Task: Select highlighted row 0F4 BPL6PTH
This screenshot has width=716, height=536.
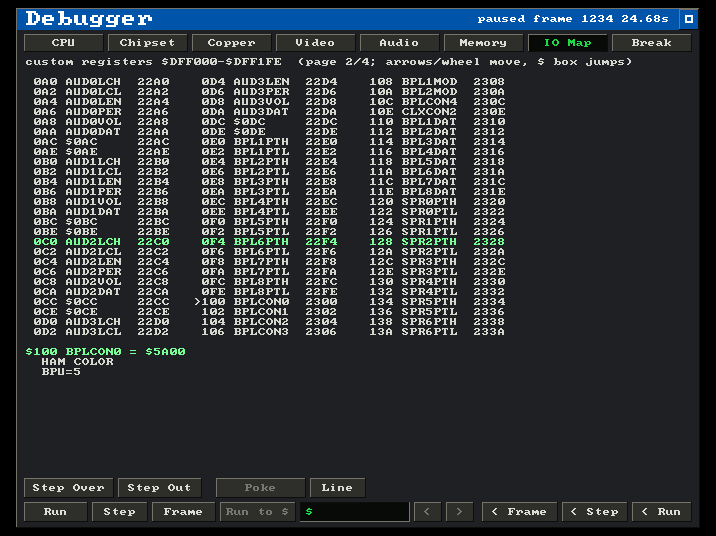Action: click(269, 242)
